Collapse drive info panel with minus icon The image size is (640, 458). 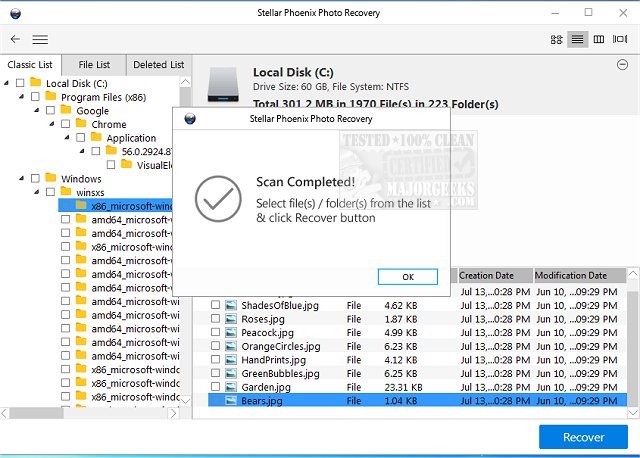(622, 64)
